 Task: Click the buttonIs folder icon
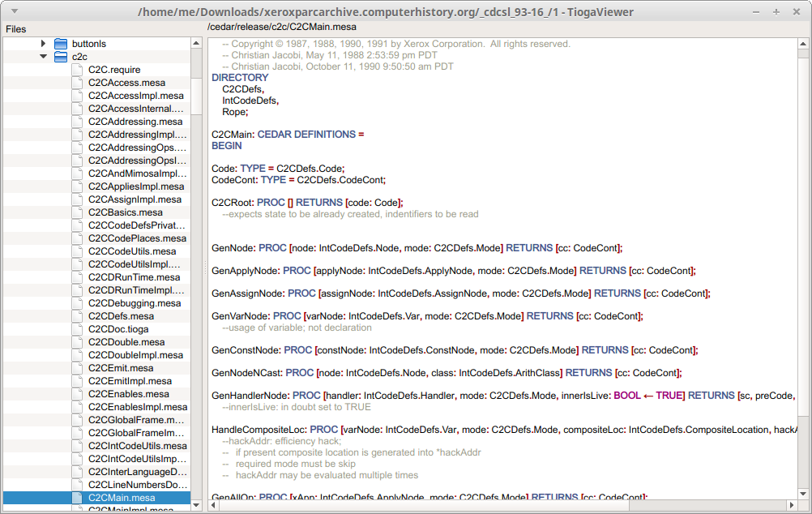pyautogui.click(x=61, y=44)
